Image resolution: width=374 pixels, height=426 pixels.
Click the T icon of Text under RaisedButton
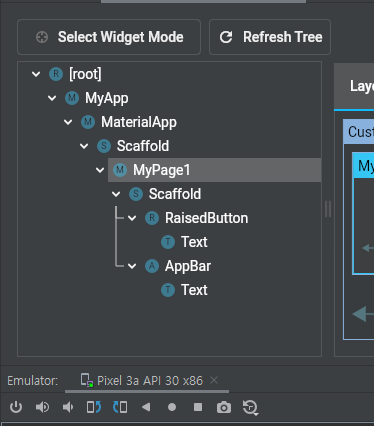point(168,242)
